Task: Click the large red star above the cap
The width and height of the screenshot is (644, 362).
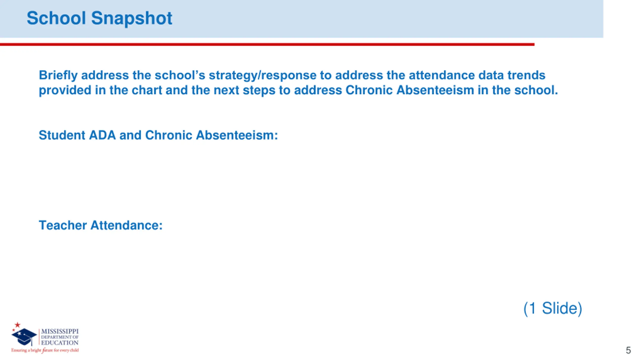Action: click(x=17, y=325)
